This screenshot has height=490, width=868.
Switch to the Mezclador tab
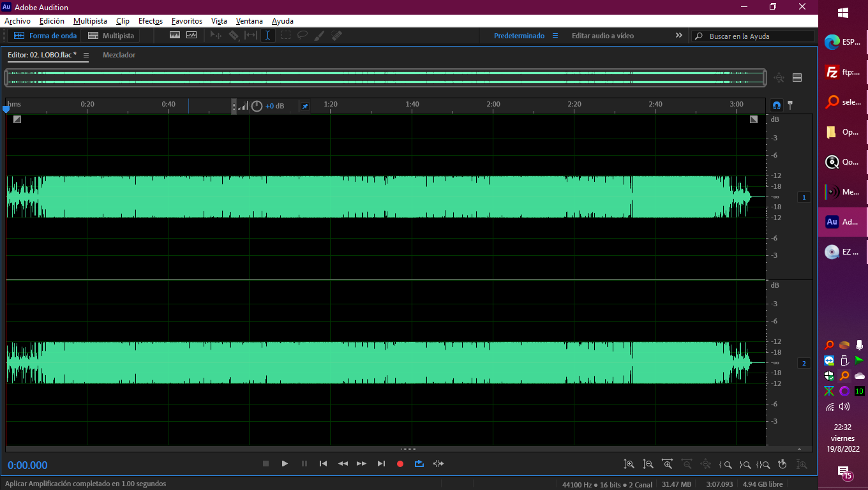click(119, 55)
